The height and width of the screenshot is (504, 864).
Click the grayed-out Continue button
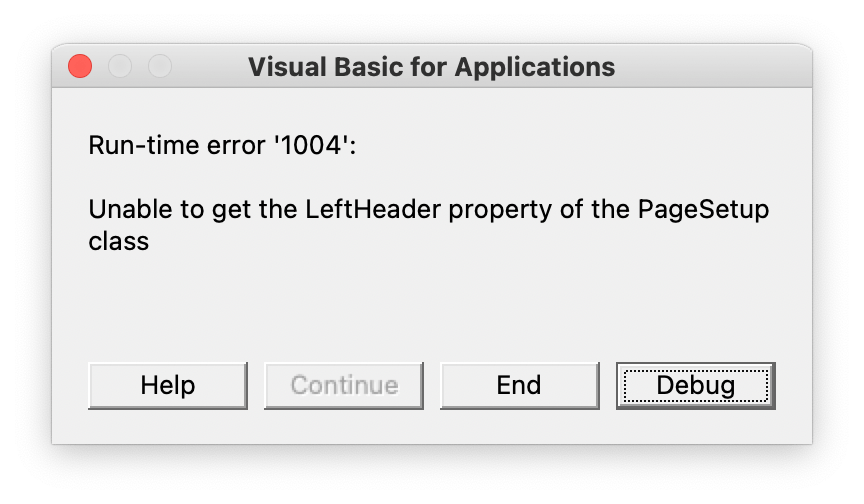pos(344,386)
